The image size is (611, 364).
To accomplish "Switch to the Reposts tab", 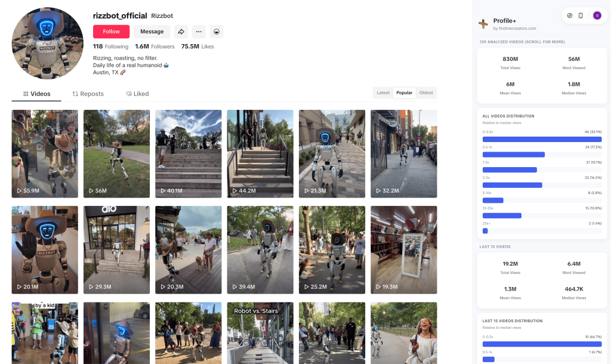I will tap(88, 94).
